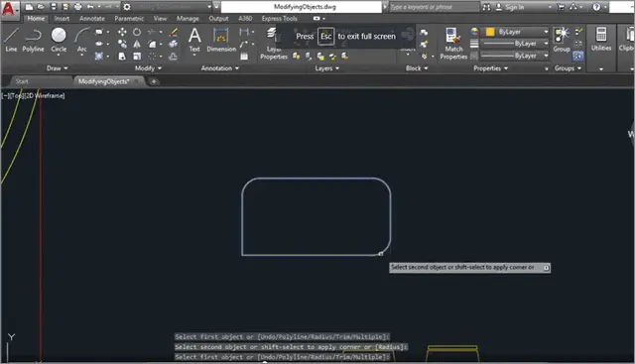Create a new drawing from Quick Access toolbar
635x364 pixels.
click(x=29, y=7)
